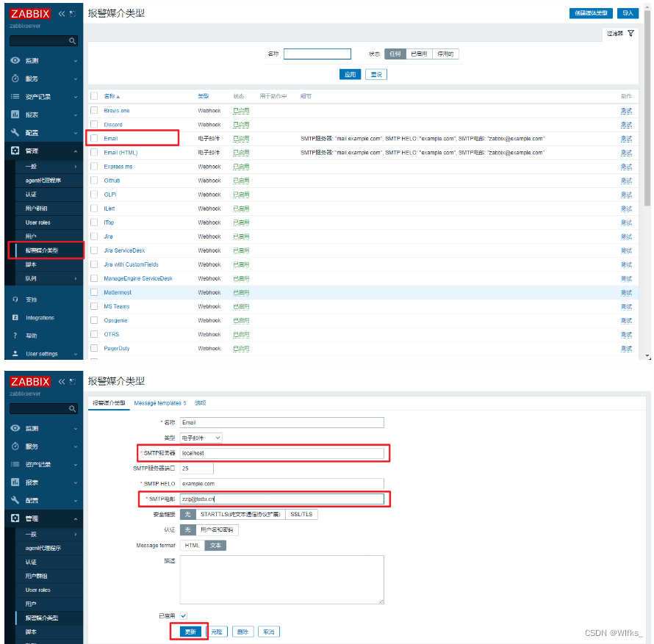Choose SSL/TLS for the connection security
The height and width of the screenshot is (644, 654).
pos(301,514)
